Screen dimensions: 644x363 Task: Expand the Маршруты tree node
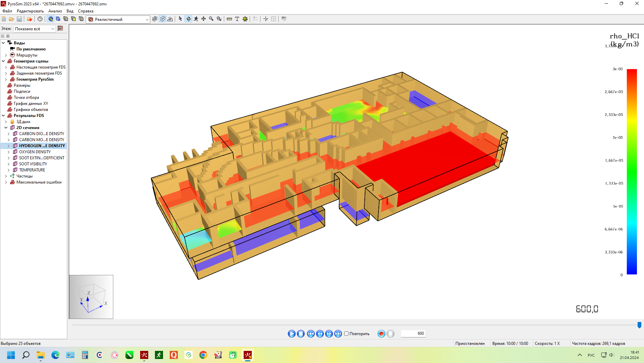[x=6, y=55]
